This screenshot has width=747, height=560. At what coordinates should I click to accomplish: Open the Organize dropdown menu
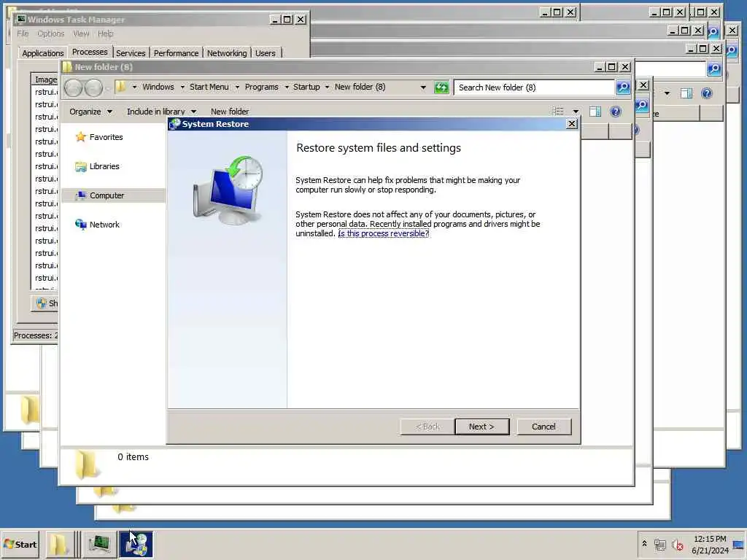[90, 112]
